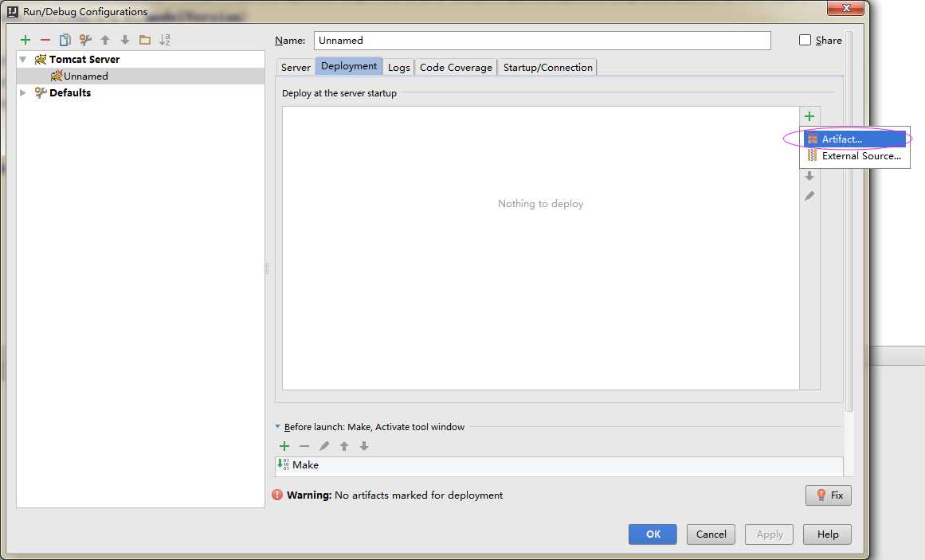Enable the Share checkbox
925x560 pixels.
(x=805, y=40)
